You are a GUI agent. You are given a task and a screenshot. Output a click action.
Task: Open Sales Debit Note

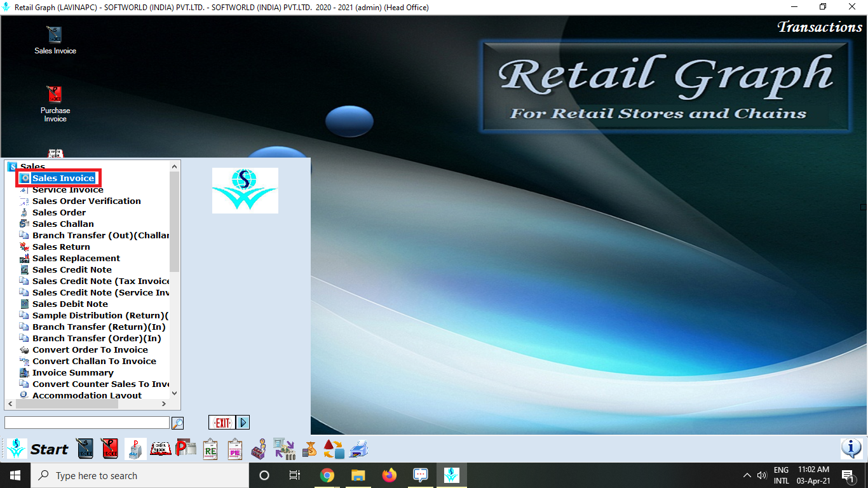coord(70,304)
